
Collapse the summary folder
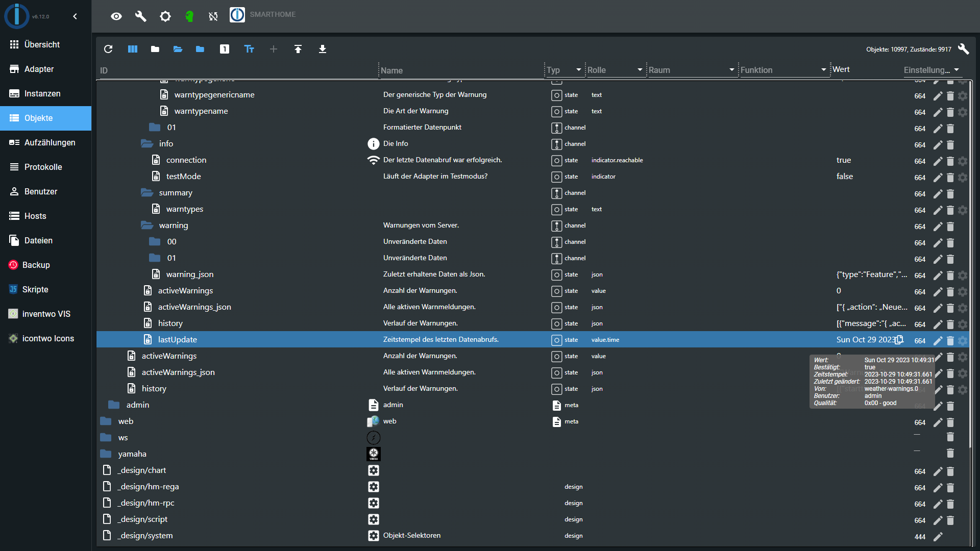(x=147, y=192)
